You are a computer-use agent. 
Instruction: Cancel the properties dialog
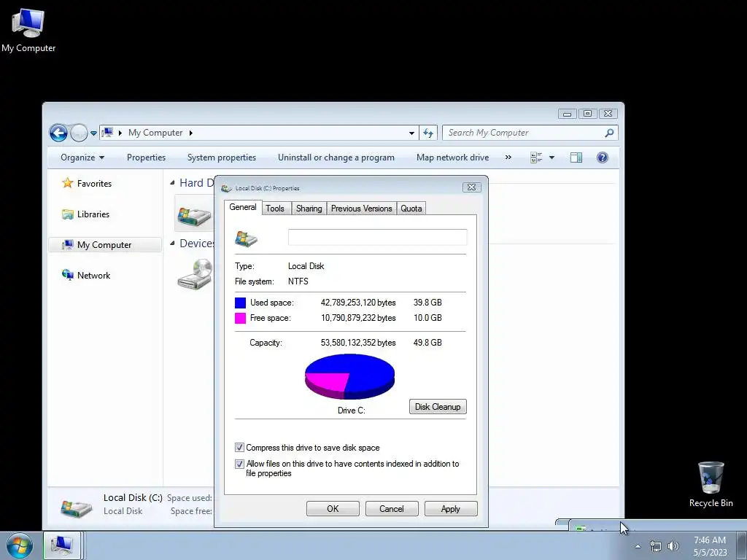[x=392, y=508]
